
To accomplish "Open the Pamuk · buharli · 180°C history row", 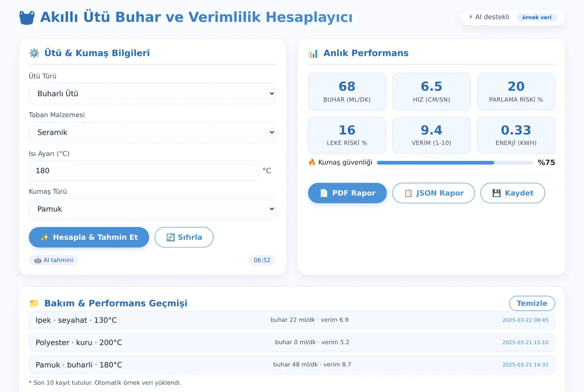I will pyautogui.click(x=292, y=365).
